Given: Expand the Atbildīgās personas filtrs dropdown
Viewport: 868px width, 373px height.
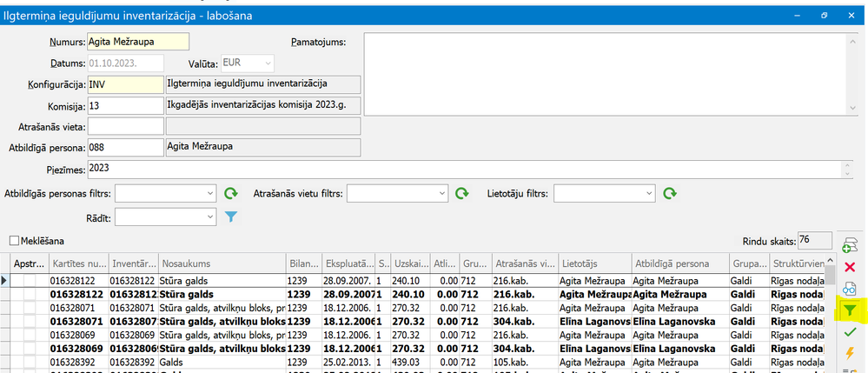Looking at the screenshot, I should [x=209, y=193].
